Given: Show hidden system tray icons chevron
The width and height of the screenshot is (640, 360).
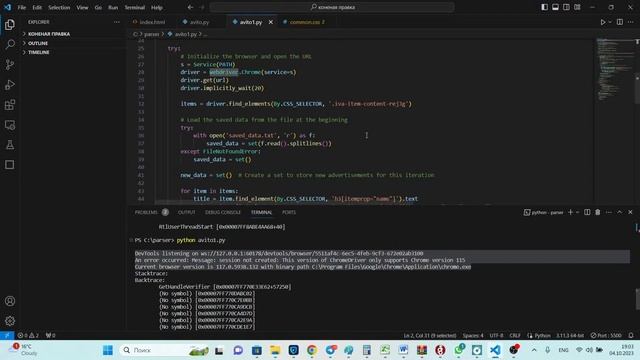Looking at the screenshot, I should coord(534,350).
